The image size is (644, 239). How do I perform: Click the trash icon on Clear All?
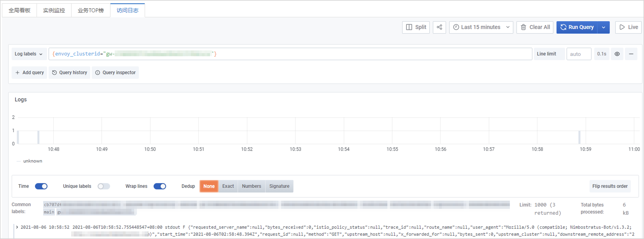(523, 27)
